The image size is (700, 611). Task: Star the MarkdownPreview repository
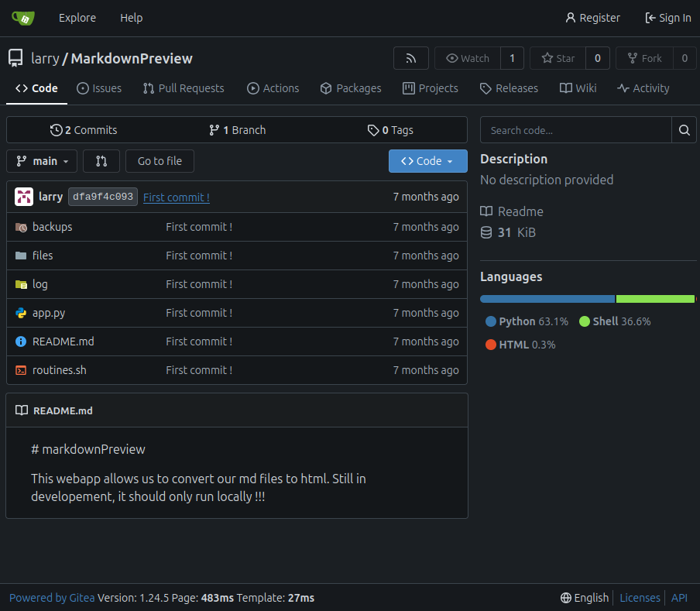(558, 58)
